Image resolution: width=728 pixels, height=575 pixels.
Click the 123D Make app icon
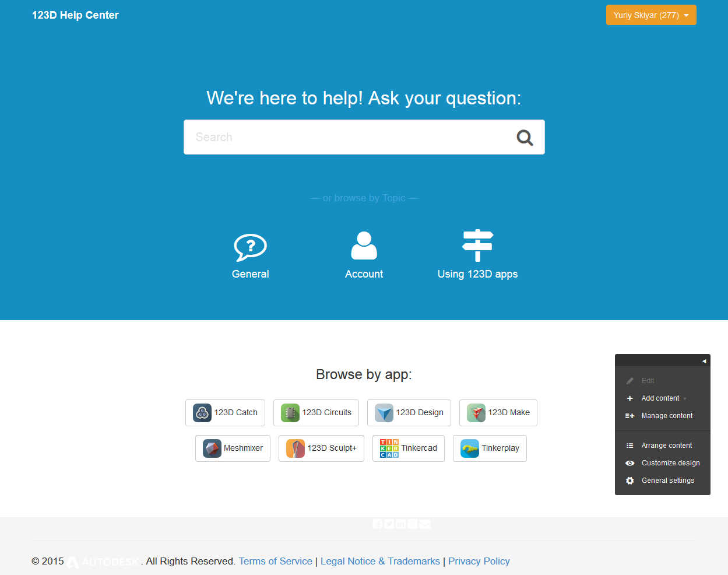pyautogui.click(x=476, y=413)
